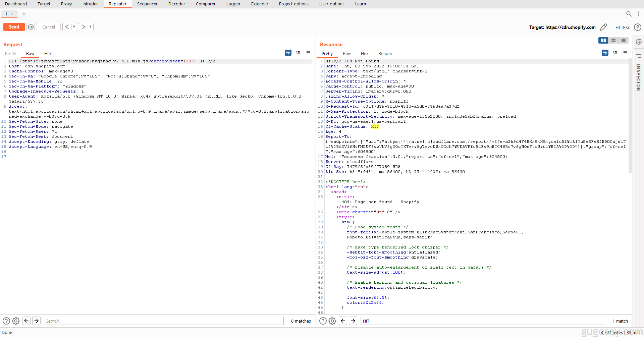
Task: Open the request settings gear next to Send
Action: 31,27
